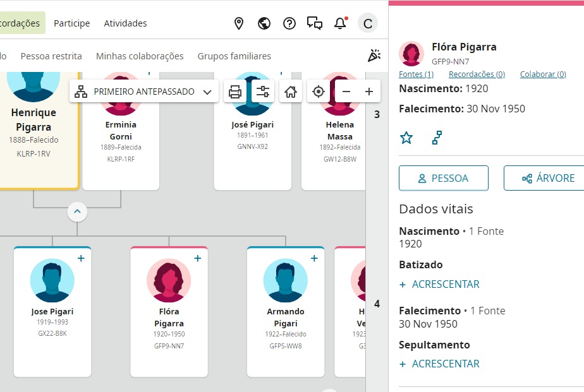Click Nascimento • 1 Fonte entry
The height and width of the screenshot is (392, 584).
[x=451, y=231]
